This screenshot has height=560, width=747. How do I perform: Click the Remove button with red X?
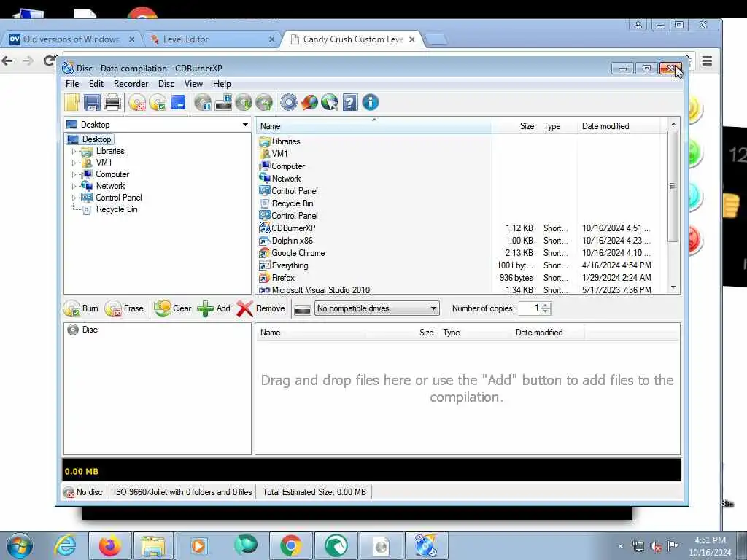260,308
